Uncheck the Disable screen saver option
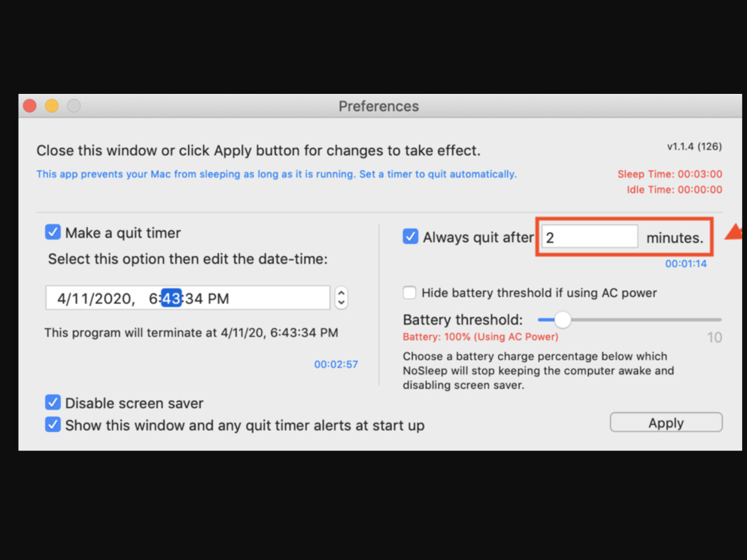 pos(53,403)
